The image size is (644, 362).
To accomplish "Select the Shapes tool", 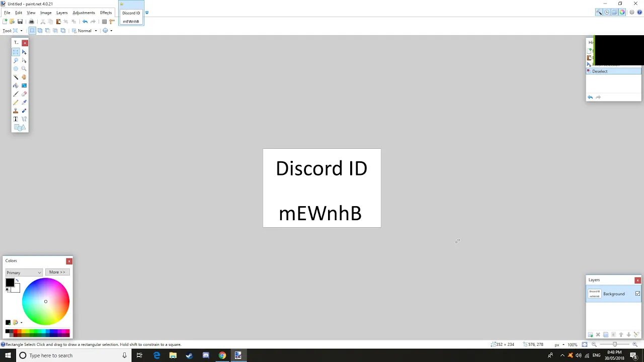I will pyautogui.click(x=20, y=127).
